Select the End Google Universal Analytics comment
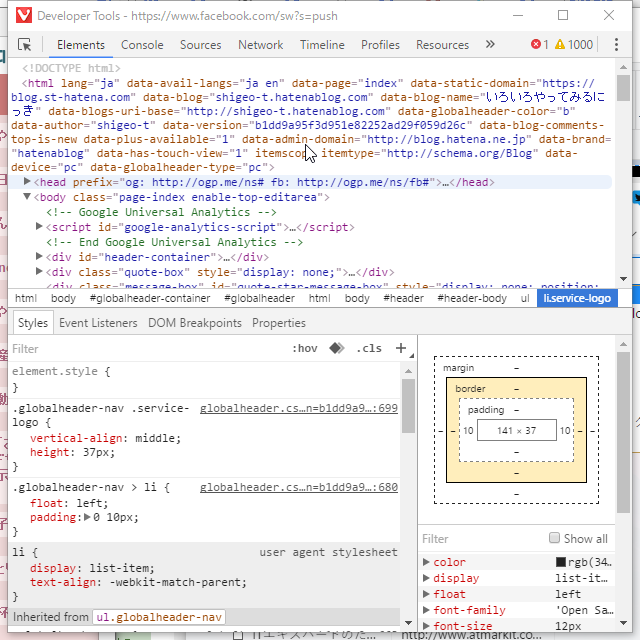 pyautogui.click(x=174, y=242)
